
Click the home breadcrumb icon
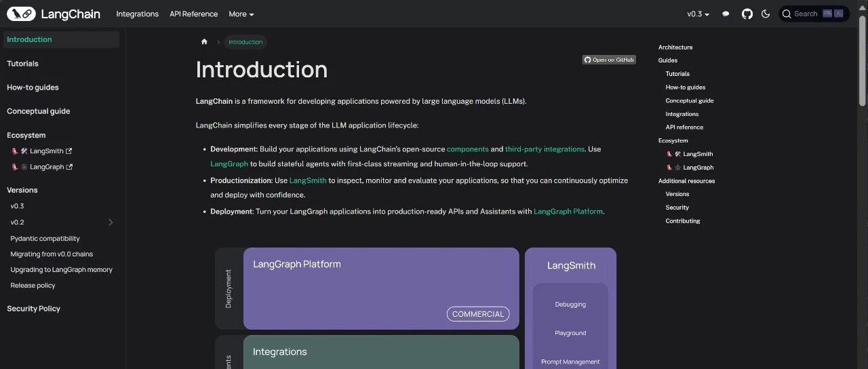tap(204, 42)
